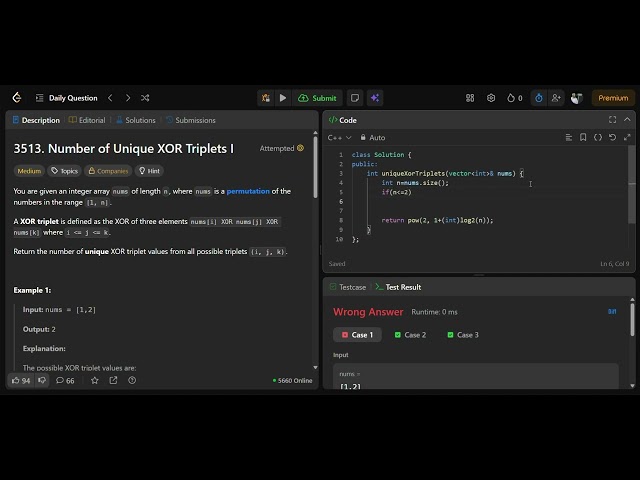
Task: Reset code to default icon
Action: point(613,138)
